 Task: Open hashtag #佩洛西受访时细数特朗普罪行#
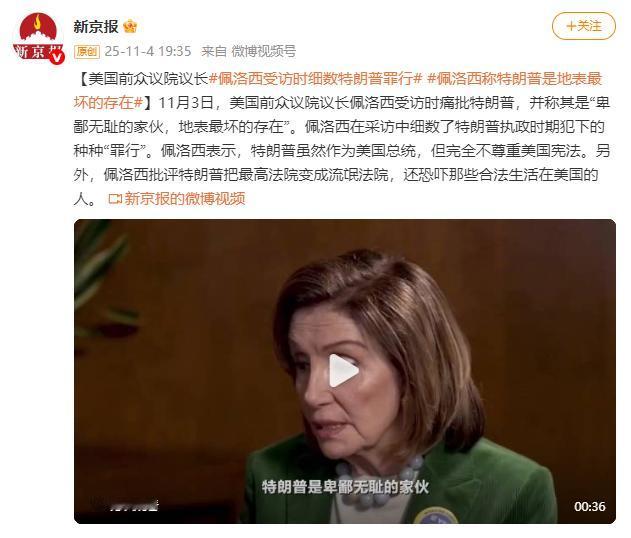(316, 78)
